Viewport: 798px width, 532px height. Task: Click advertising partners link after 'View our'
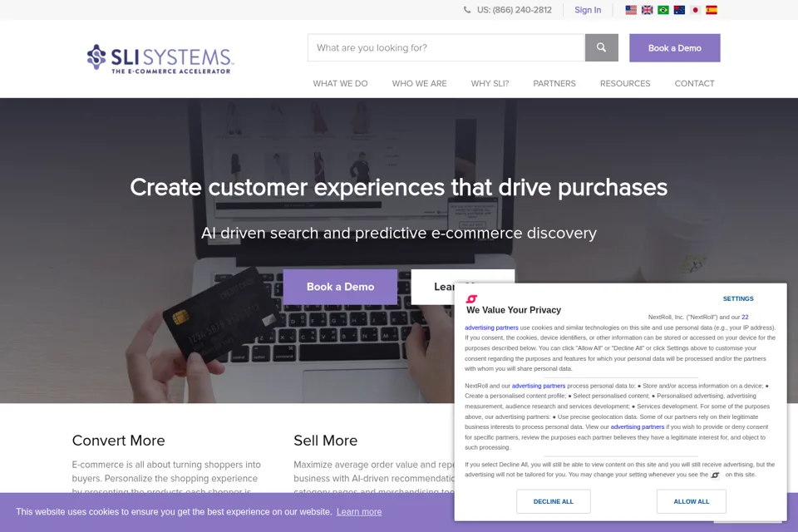click(638, 427)
